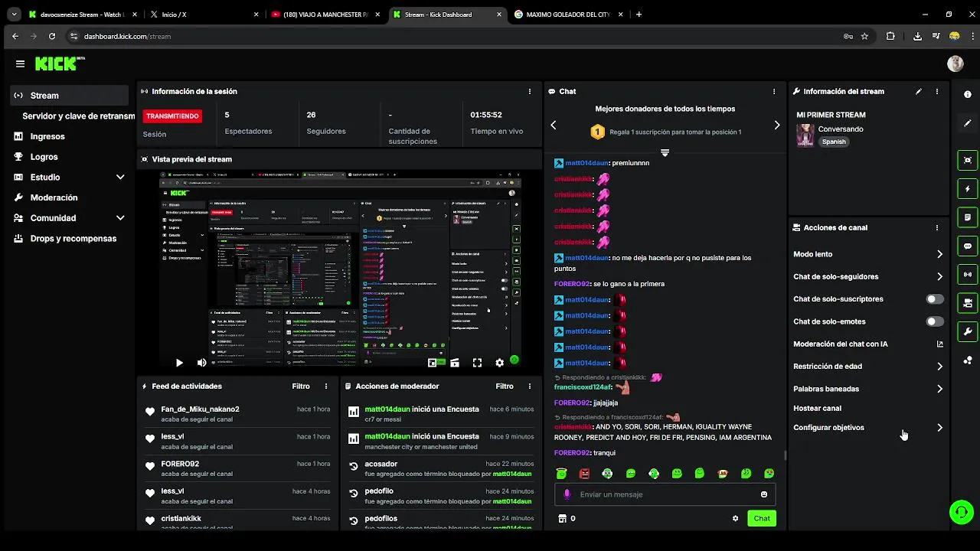
Task: Toggle the wrench stream info icon in right rail
Action: [968, 331]
